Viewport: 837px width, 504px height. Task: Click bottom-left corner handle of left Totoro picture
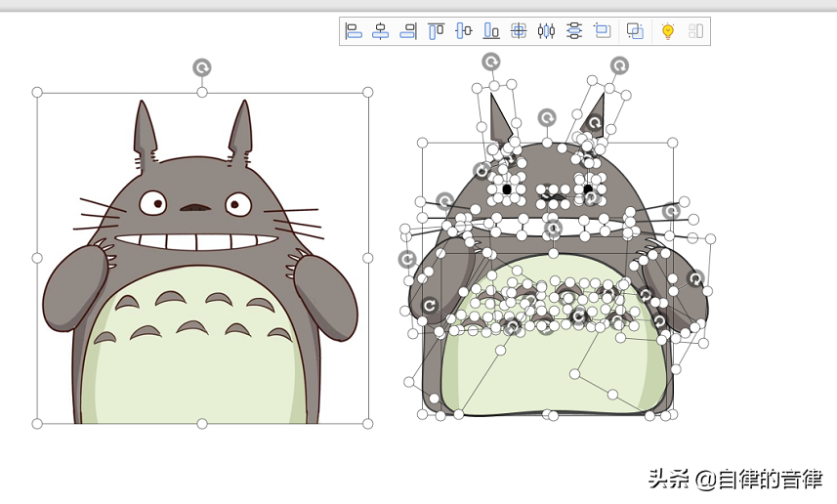coord(37,424)
